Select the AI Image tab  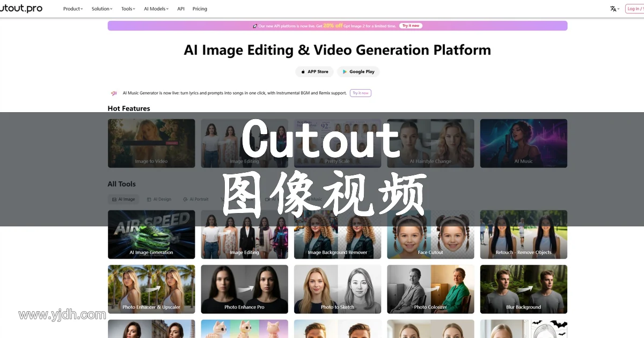click(x=123, y=199)
